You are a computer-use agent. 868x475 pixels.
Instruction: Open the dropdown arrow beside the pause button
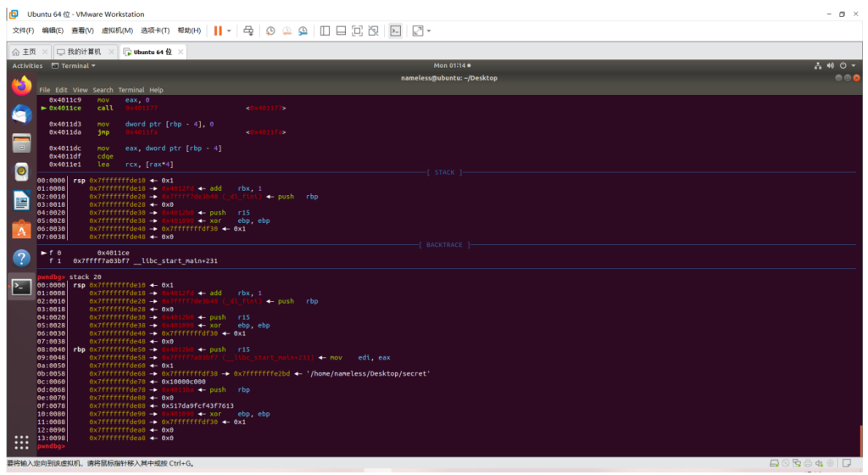click(x=229, y=31)
